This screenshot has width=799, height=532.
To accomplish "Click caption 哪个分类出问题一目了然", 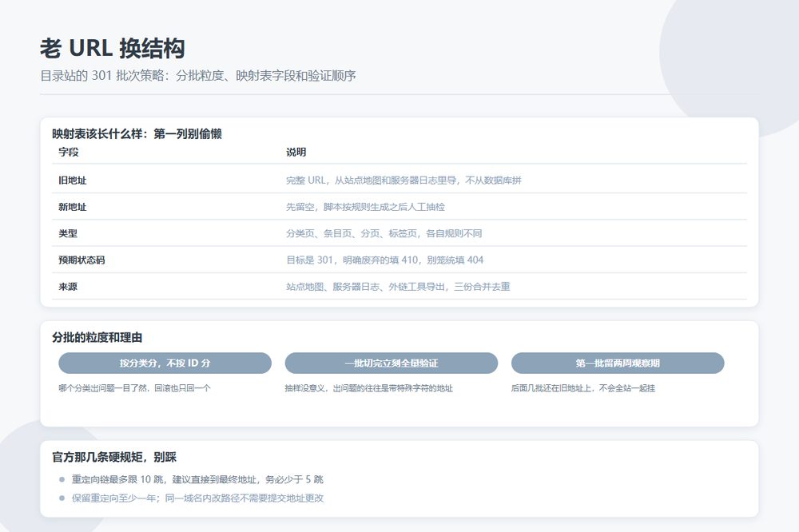I will [x=134, y=388].
